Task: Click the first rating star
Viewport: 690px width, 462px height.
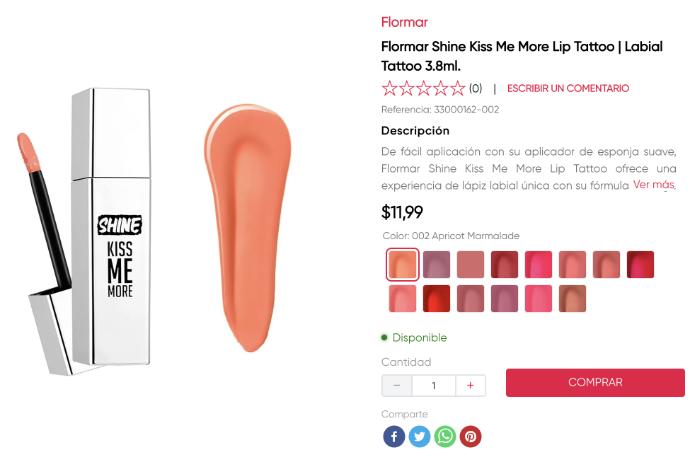Action: click(x=390, y=88)
